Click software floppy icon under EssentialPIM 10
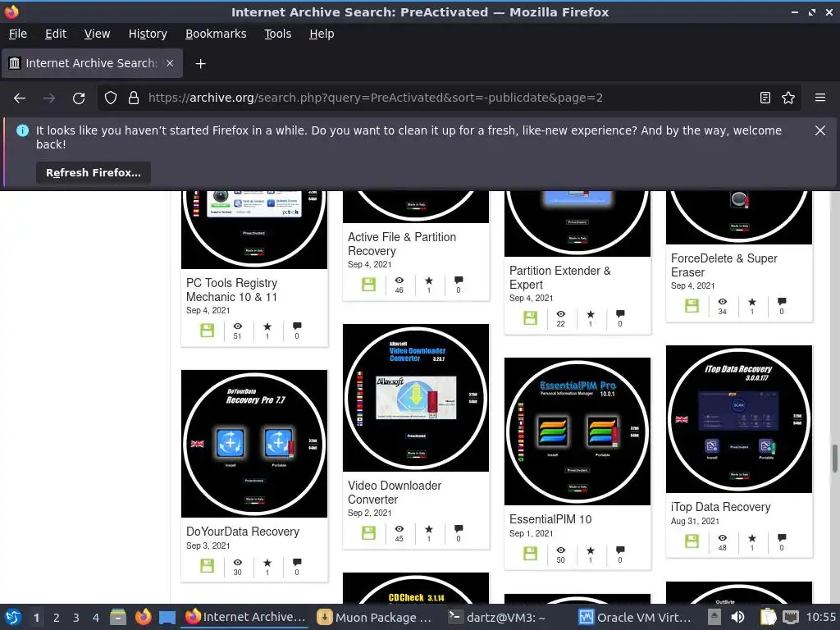840x630 pixels. (530, 554)
